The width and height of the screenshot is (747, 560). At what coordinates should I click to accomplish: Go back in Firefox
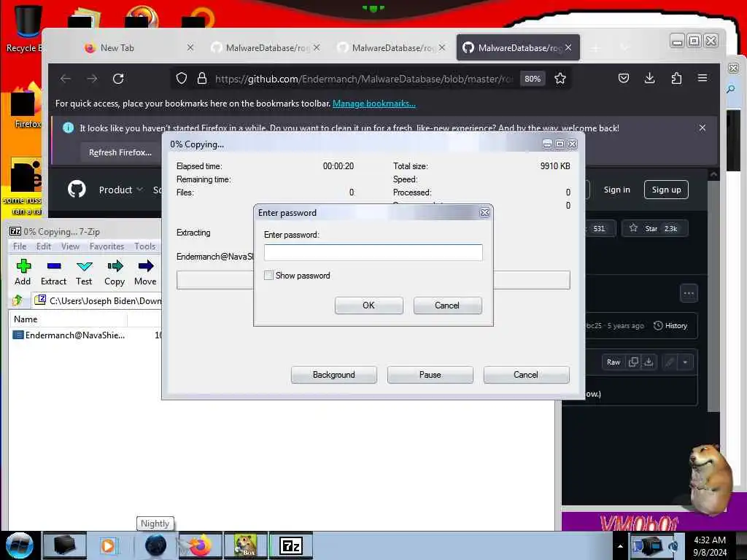tap(66, 79)
